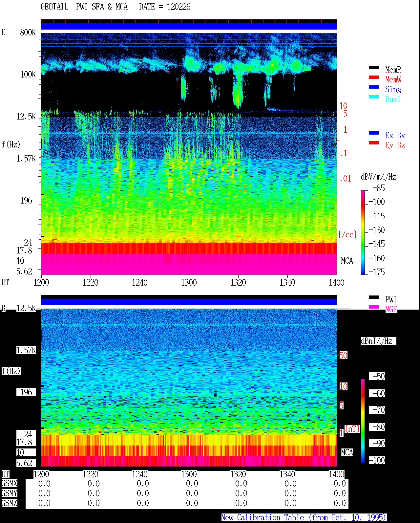420x523 pixels.
Task: Click the GSMZ row label
Action: [9, 503]
